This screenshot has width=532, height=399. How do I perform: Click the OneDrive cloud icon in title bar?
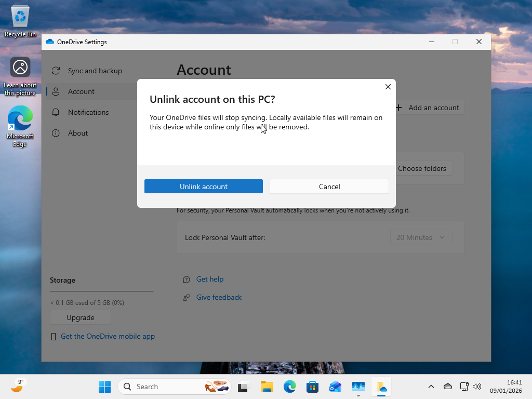tap(50, 42)
